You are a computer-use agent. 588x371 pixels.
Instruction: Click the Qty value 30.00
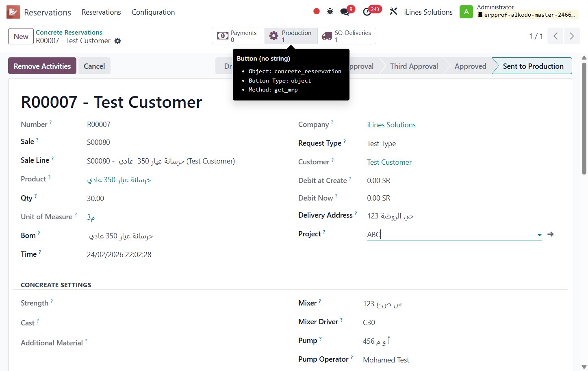[x=95, y=199]
